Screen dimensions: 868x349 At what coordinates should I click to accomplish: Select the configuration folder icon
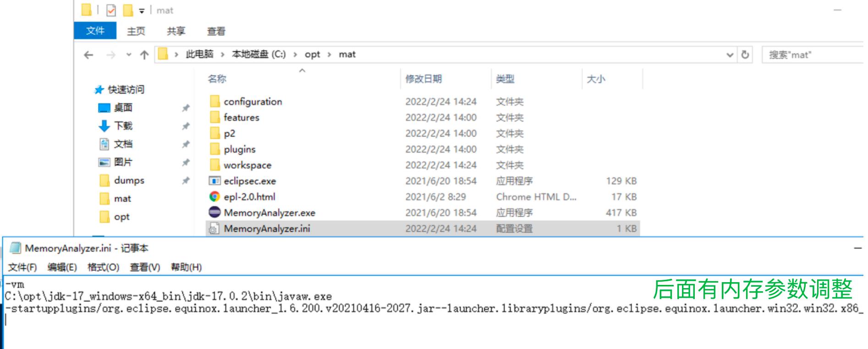[214, 101]
